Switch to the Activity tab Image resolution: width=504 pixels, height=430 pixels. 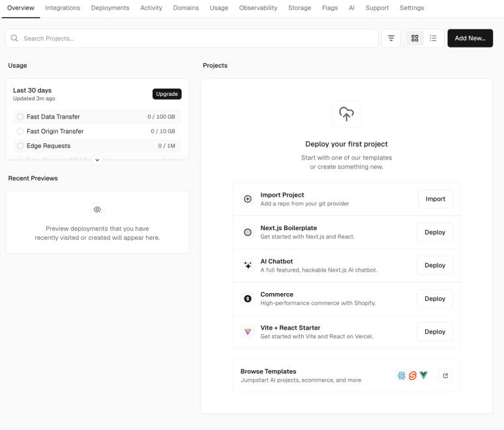point(151,8)
